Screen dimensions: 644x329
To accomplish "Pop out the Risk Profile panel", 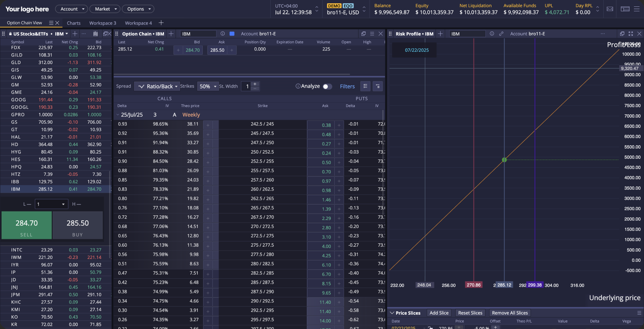I will click(622, 33).
